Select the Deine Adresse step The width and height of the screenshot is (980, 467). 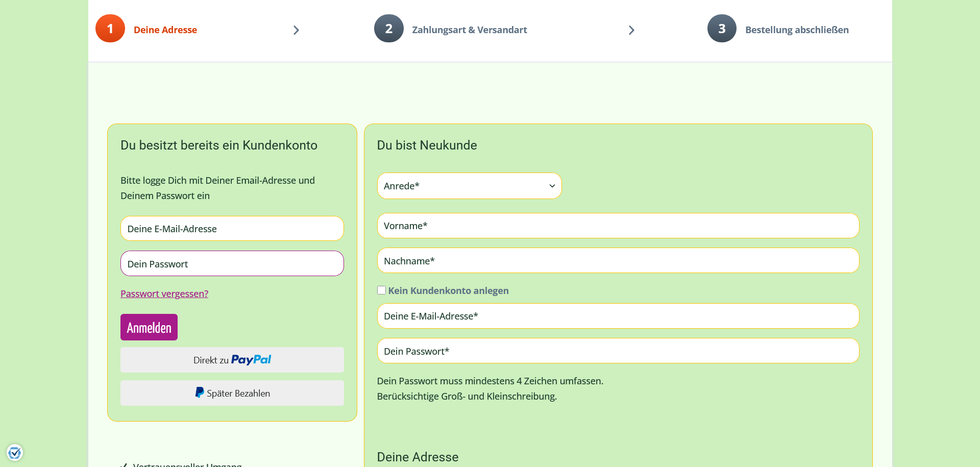click(165, 30)
